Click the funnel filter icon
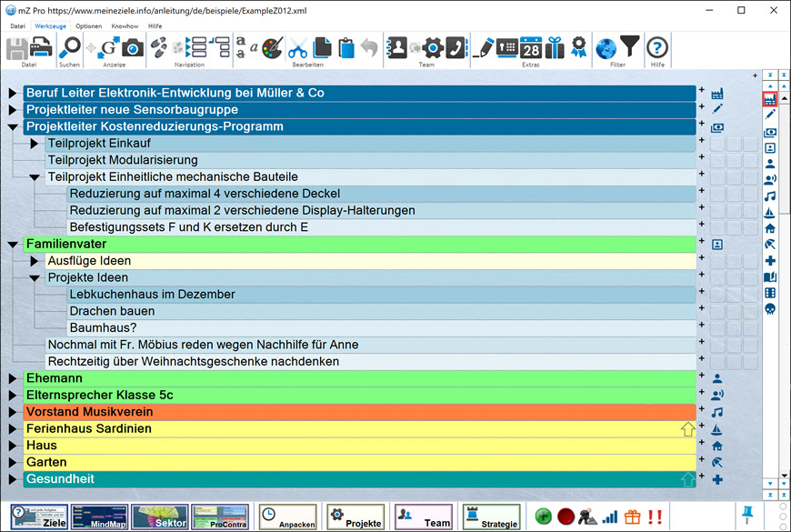 (x=629, y=47)
